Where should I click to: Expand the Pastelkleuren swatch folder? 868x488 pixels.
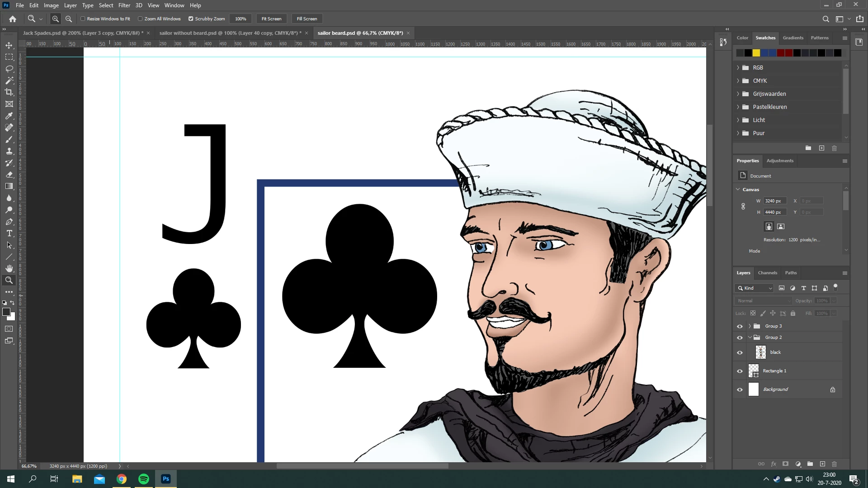738,107
